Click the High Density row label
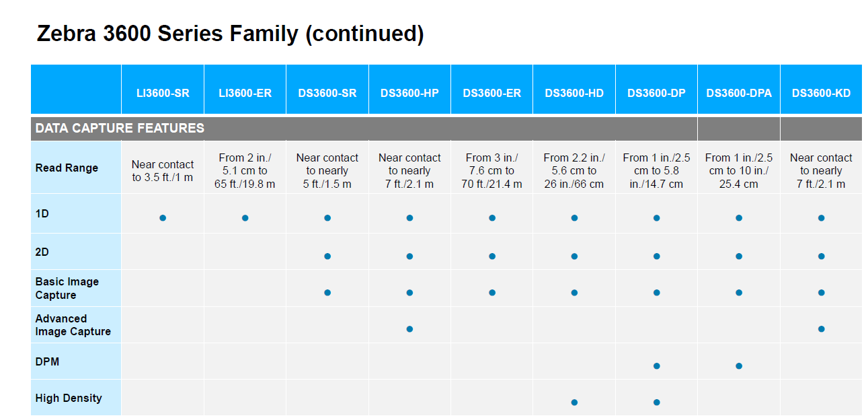The height and width of the screenshot is (418, 868). (69, 398)
